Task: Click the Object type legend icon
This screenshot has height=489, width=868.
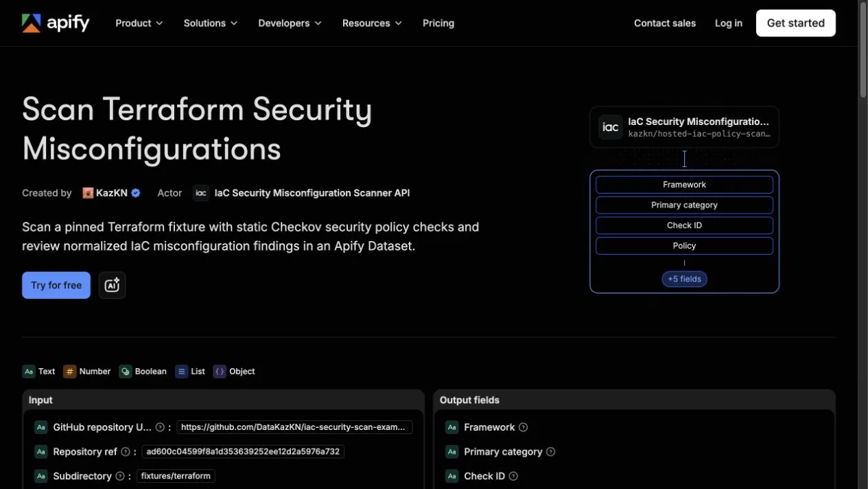Action: pos(220,372)
